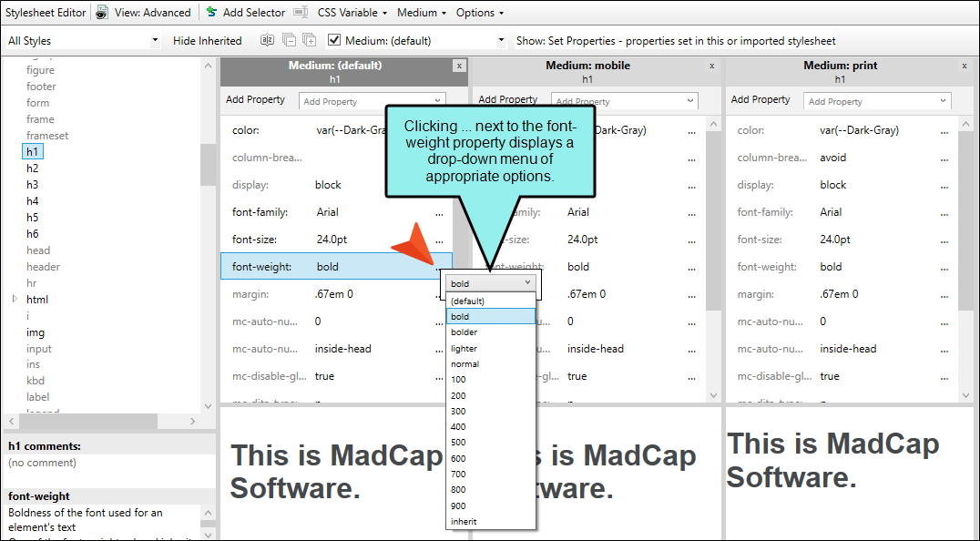Viewport: 980px width, 541px height.
Task: Click the styles tree horizontal scrollbar thumb
Action: click(88, 422)
